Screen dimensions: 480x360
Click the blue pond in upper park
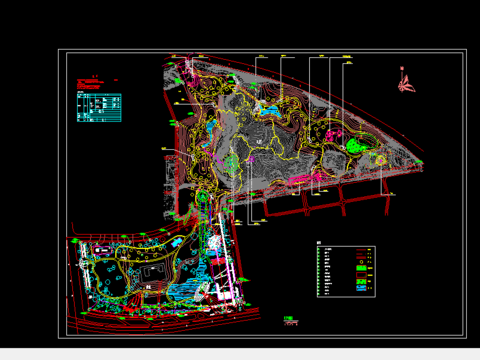click(x=271, y=111)
